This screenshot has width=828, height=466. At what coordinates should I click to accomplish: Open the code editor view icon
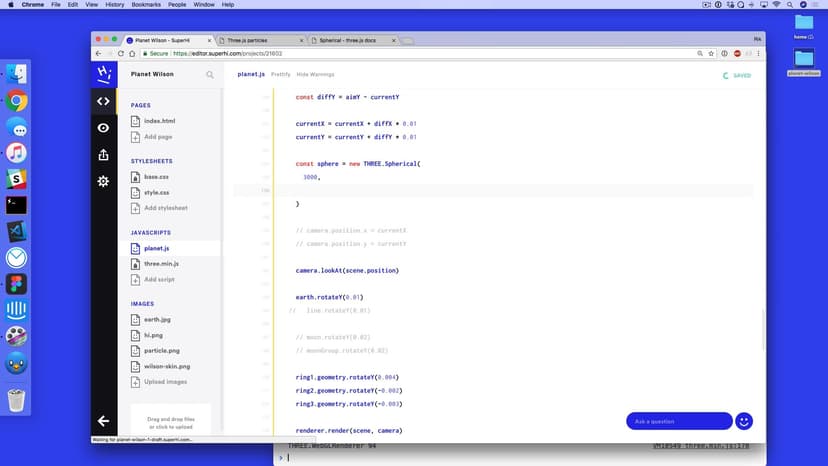pos(103,101)
